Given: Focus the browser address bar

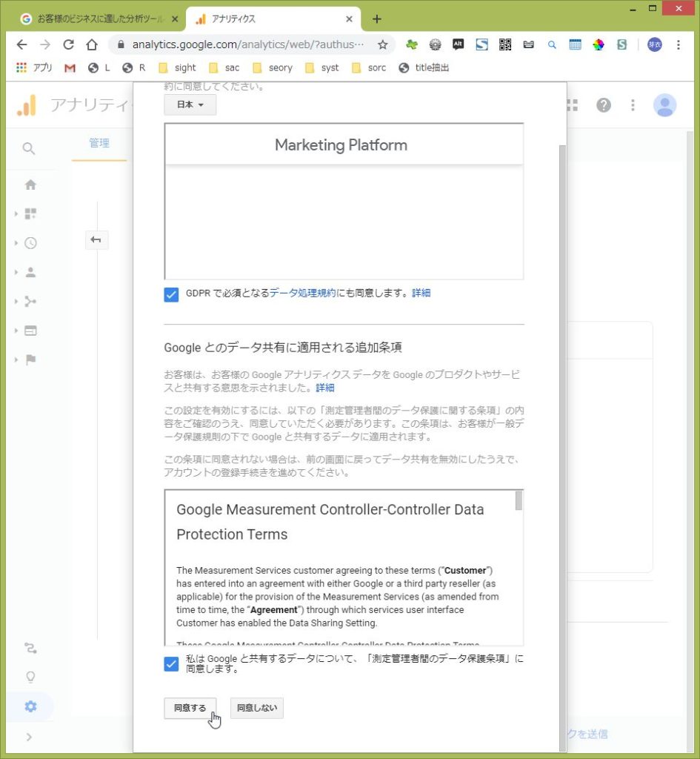Looking at the screenshot, I should tap(247, 45).
